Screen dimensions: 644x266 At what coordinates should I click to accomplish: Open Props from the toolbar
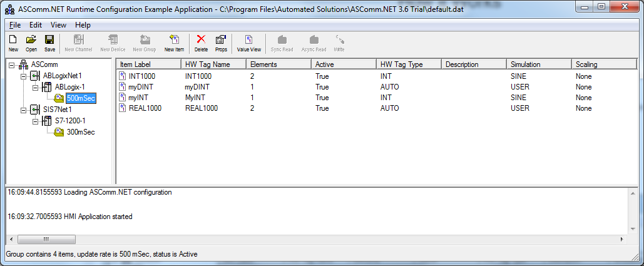(x=221, y=43)
